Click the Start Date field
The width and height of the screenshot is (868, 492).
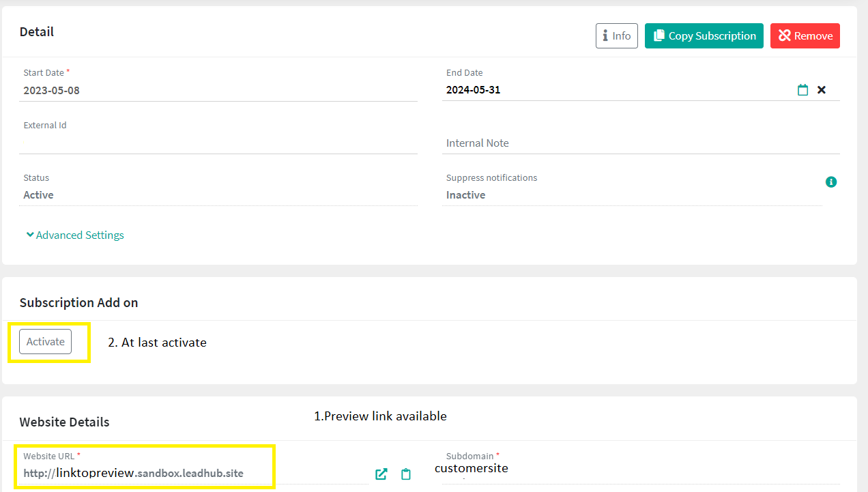218,91
